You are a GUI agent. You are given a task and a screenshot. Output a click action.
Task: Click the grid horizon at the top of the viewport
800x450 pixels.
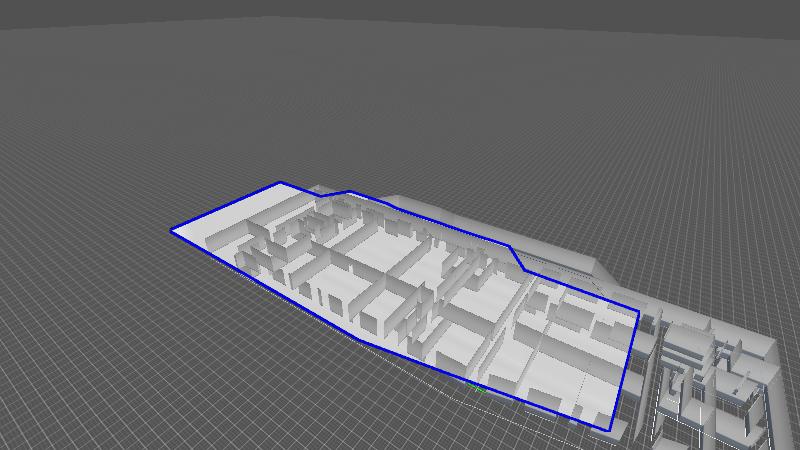[400, 22]
